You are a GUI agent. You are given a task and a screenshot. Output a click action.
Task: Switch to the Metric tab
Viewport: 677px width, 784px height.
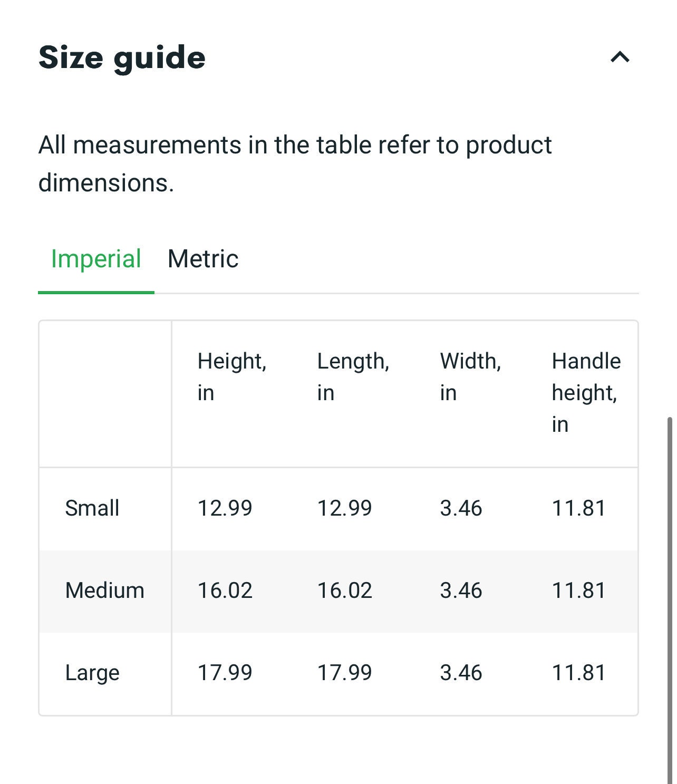pos(203,259)
